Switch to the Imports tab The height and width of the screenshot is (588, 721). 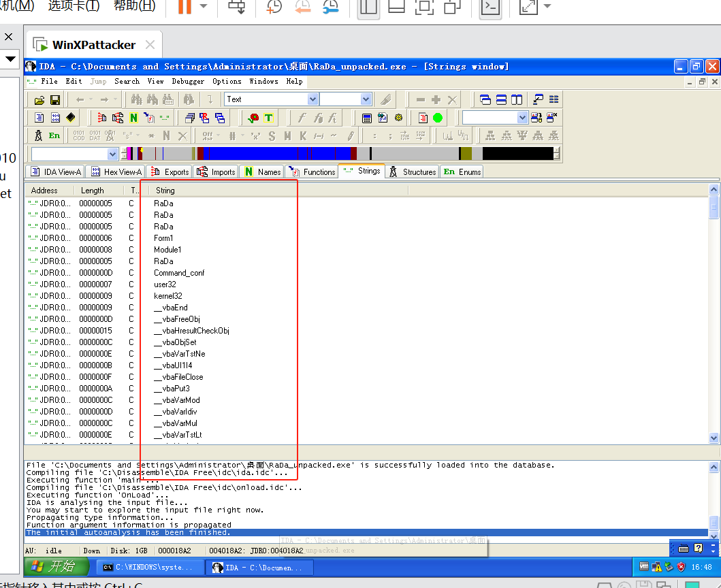216,172
